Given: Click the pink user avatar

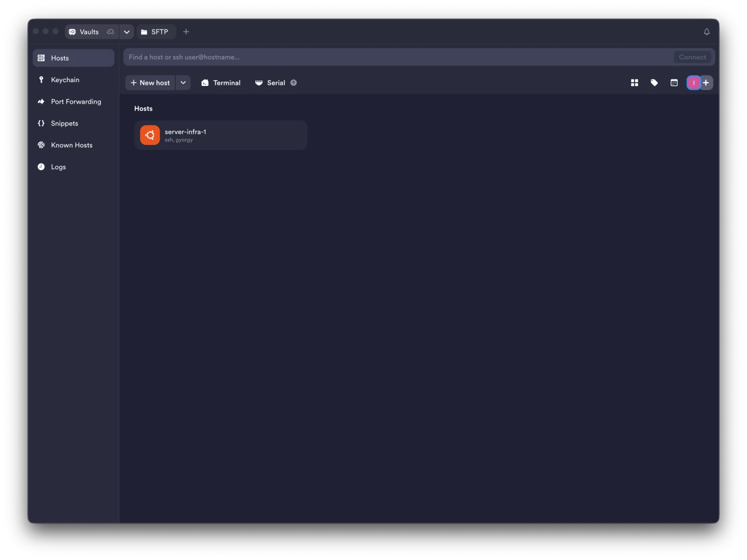Looking at the screenshot, I should pyautogui.click(x=694, y=83).
